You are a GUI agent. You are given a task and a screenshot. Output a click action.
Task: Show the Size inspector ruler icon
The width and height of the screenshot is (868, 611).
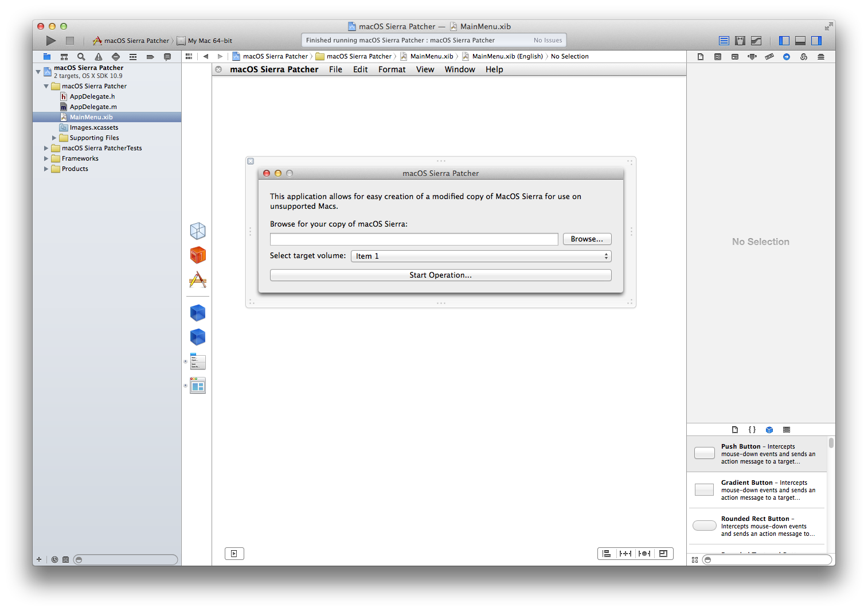(769, 57)
